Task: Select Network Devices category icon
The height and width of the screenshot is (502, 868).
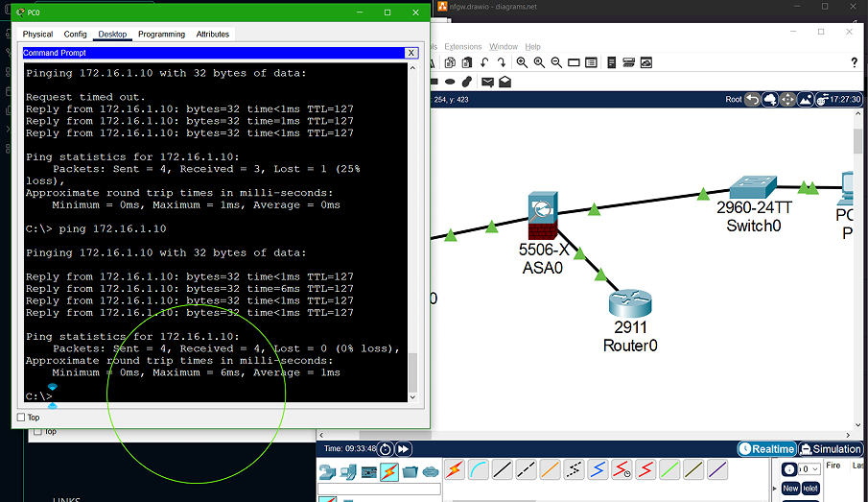Action: click(328, 472)
